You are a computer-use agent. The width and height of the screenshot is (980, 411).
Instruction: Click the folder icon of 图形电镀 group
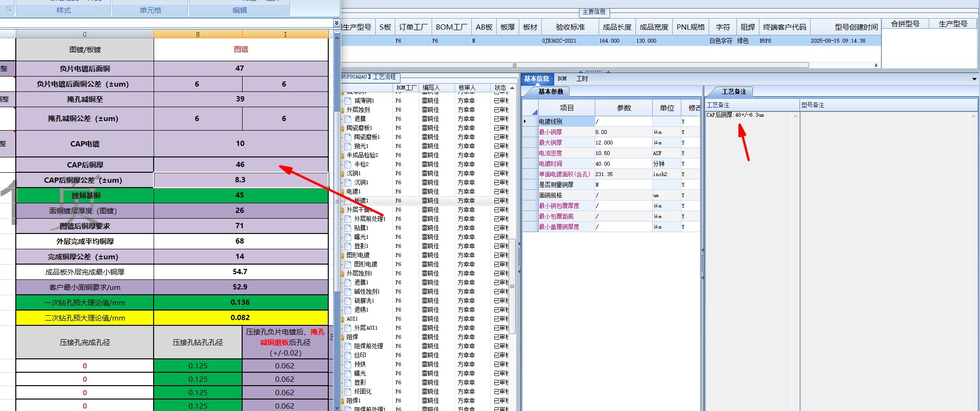(343, 255)
